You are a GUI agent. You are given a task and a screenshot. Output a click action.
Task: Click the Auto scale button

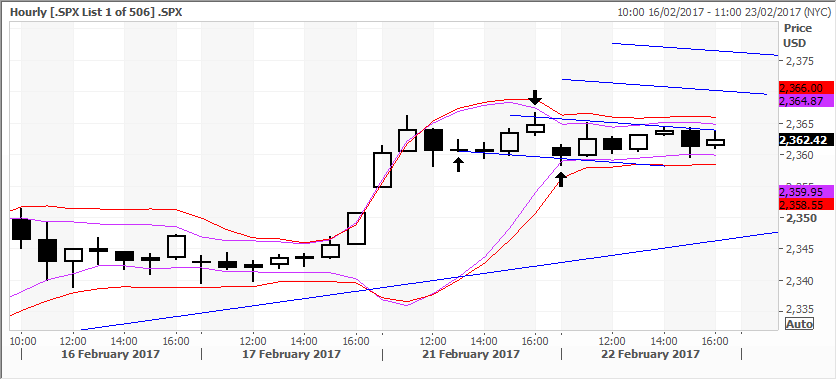click(800, 323)
